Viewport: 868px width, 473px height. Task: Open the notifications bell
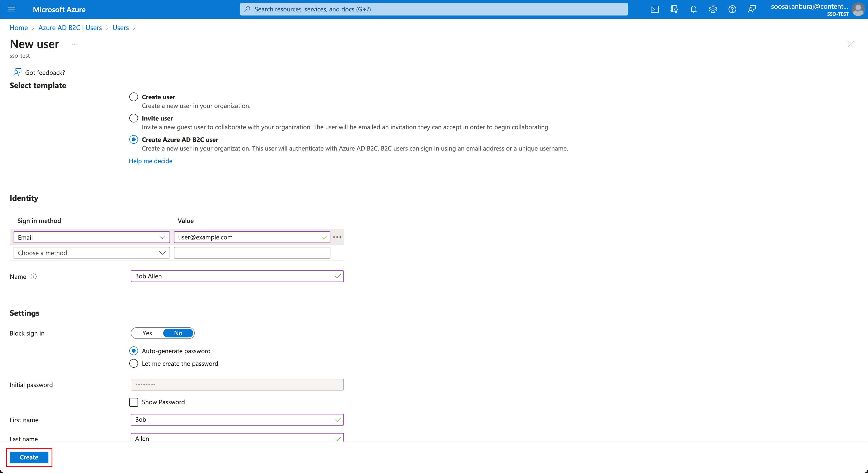693,9
